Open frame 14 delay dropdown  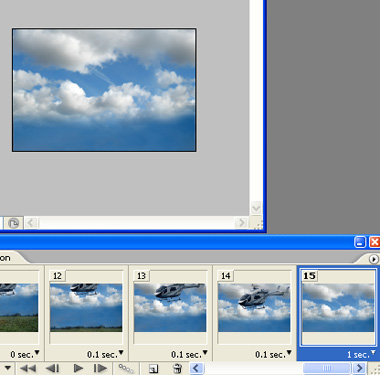[x=289, y=352]
